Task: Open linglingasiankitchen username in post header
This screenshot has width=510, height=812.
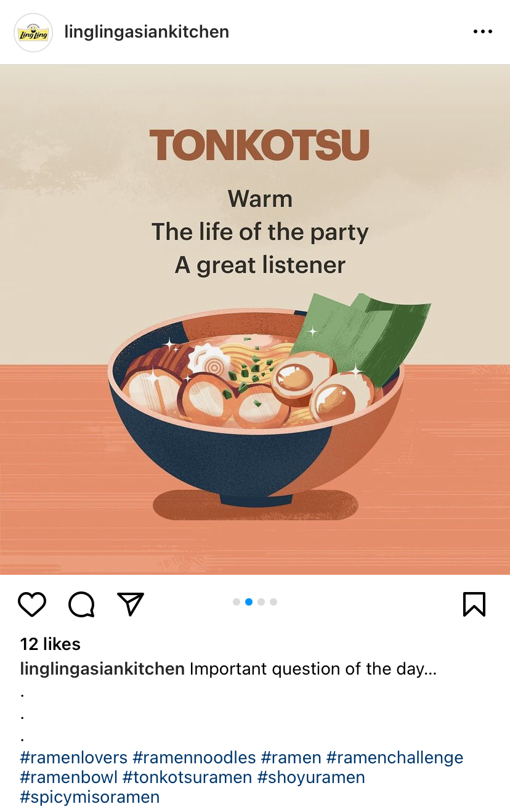Action: (x=147, y=32)
